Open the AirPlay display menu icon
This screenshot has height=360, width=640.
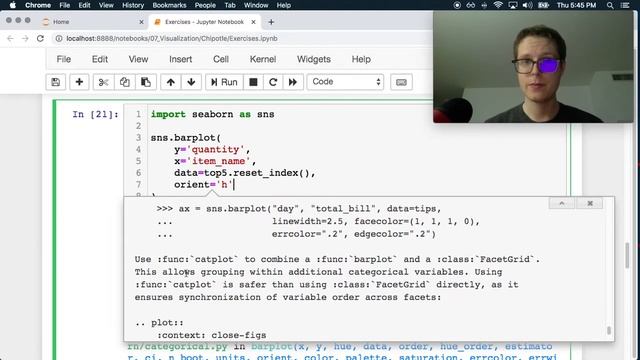pyautogui.click(x=513, y=5)
